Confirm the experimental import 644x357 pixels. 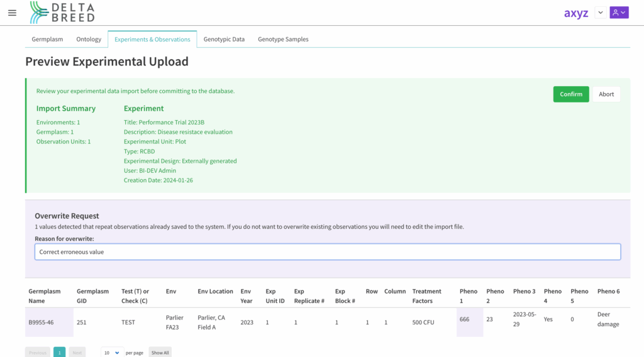(570, 94)
